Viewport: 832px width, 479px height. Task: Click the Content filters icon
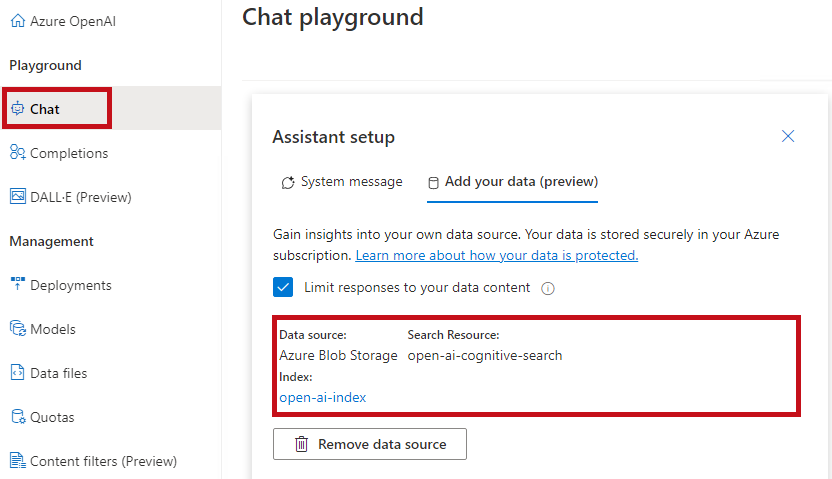point(18,460)
